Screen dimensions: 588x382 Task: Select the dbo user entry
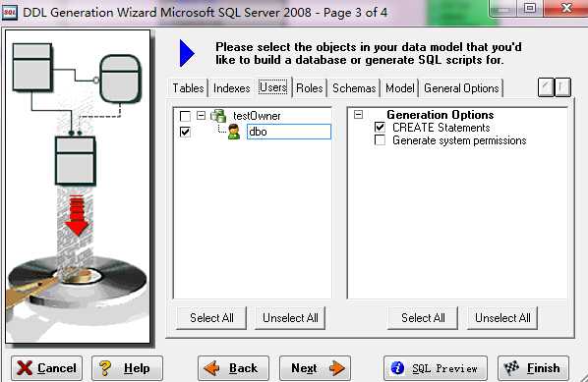(289, 132)
